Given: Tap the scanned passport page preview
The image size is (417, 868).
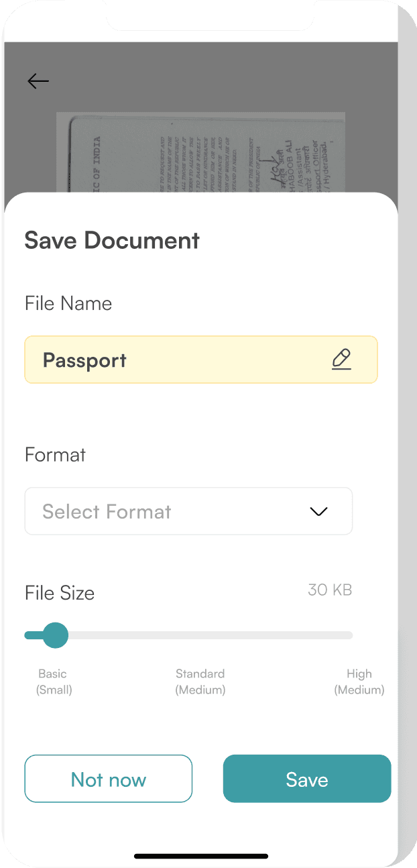Looking at the screenshot, I should pyautogui.click(x=200, y=153).
